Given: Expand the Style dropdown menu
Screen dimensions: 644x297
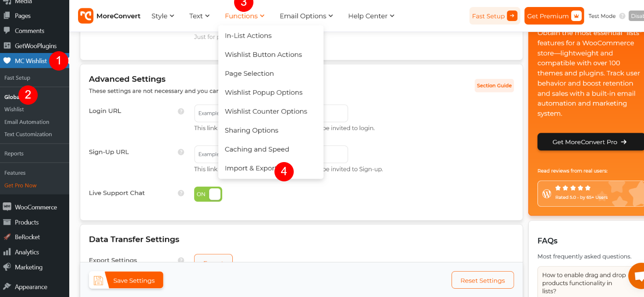Looking at the screenshot, I should pos(163,16).
